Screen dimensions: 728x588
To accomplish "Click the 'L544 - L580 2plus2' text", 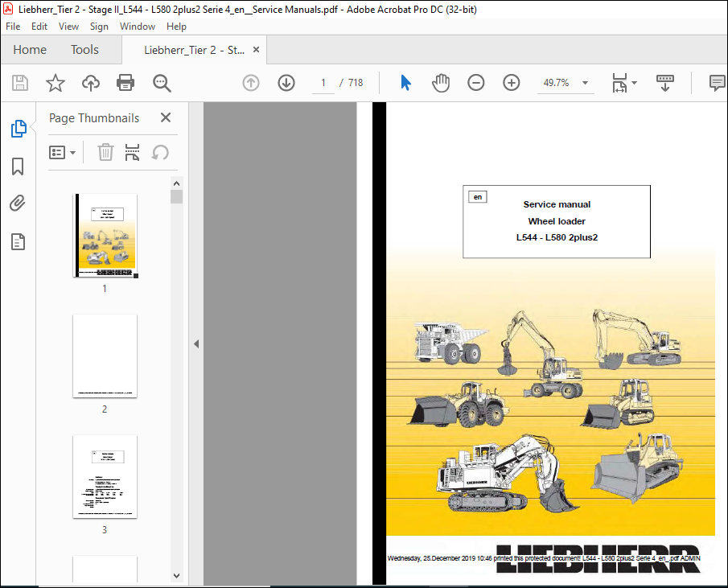I will (x=557, y=237).
